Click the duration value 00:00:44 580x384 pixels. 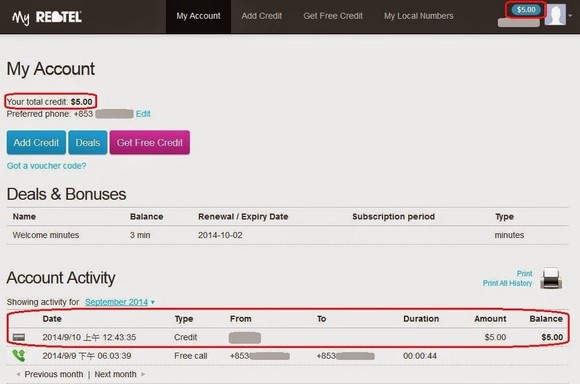coord(420,356)
